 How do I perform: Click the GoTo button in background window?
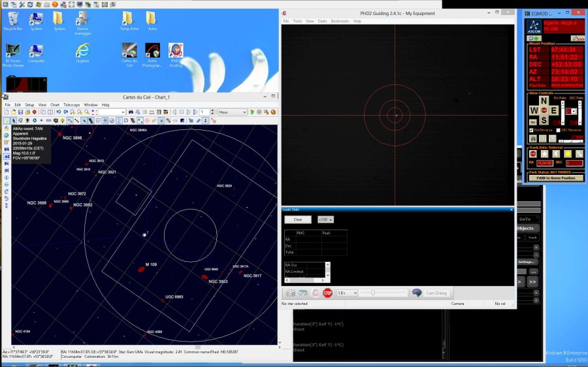pos(525,219)
